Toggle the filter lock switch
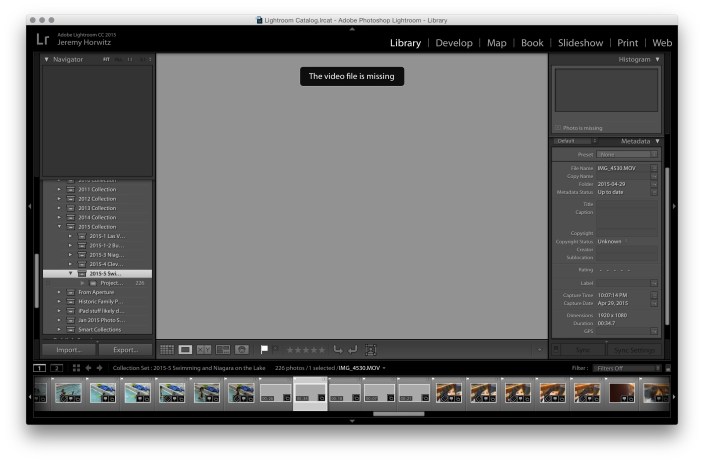The height and width of the screenshot is (462, 704). [668, 368]
